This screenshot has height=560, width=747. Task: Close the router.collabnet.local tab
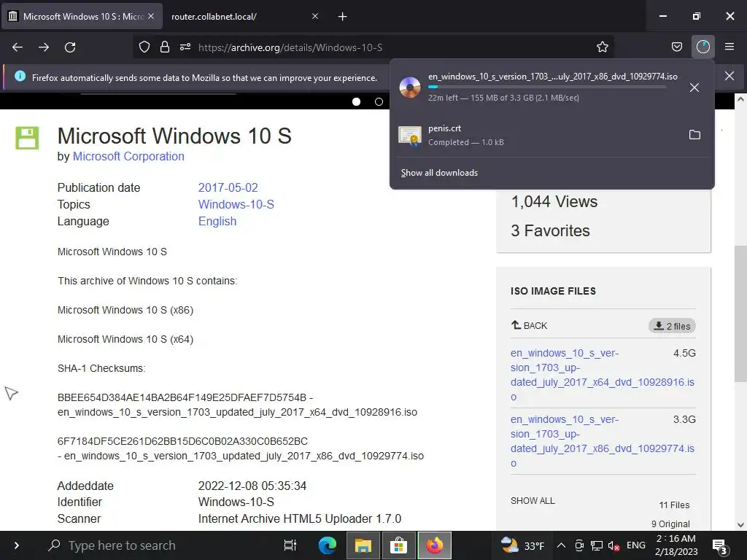[315, 17]
